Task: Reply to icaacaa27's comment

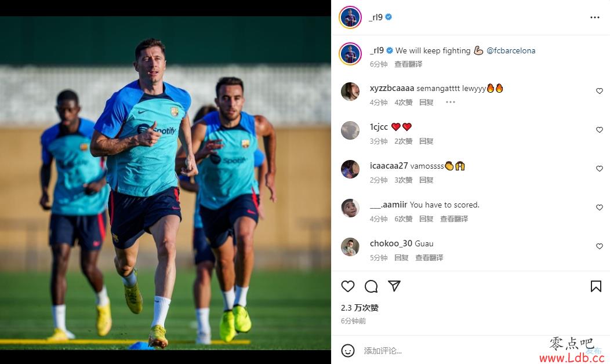Action: click(426, 180)
